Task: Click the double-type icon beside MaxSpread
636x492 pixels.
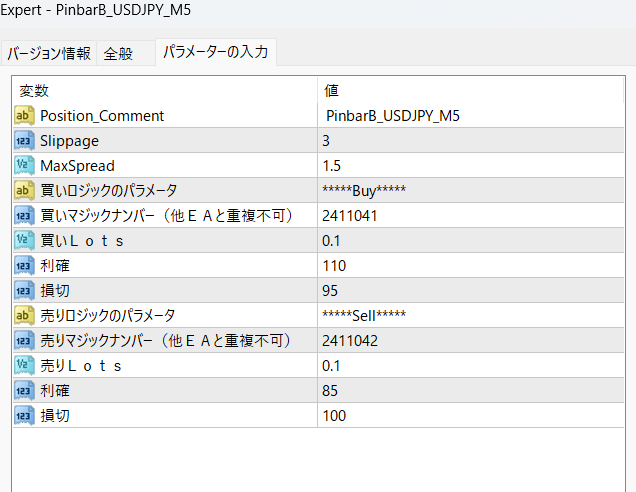Action: click(25, 166)
